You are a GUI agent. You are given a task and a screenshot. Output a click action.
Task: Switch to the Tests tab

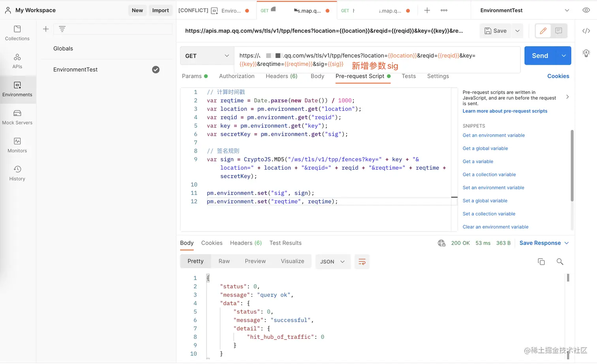point(408,76)
